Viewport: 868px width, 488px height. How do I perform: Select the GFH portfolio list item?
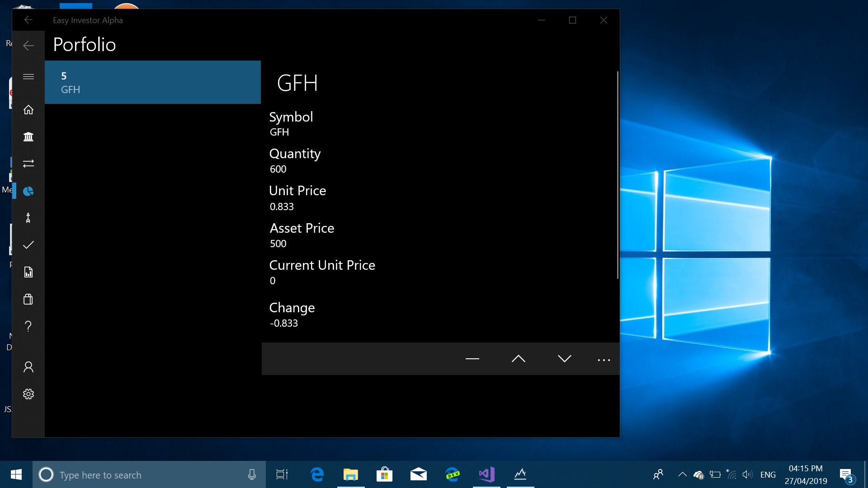click(153, 82)
